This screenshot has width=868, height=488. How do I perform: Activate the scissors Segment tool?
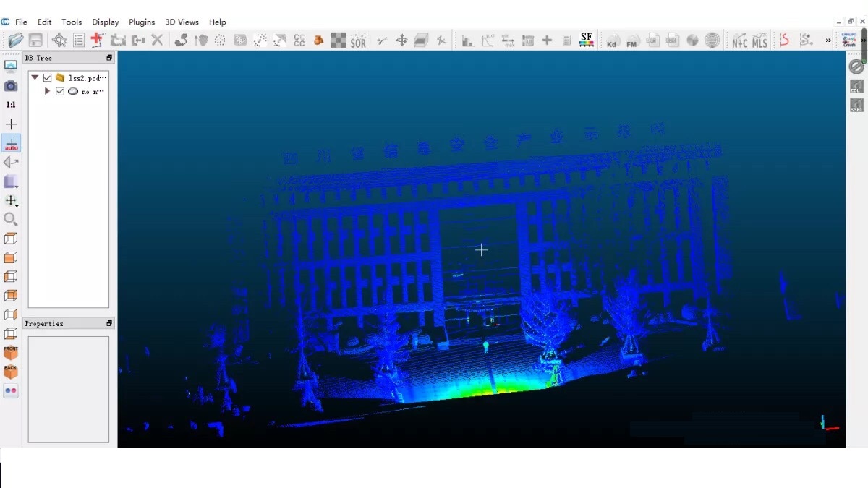382,40
